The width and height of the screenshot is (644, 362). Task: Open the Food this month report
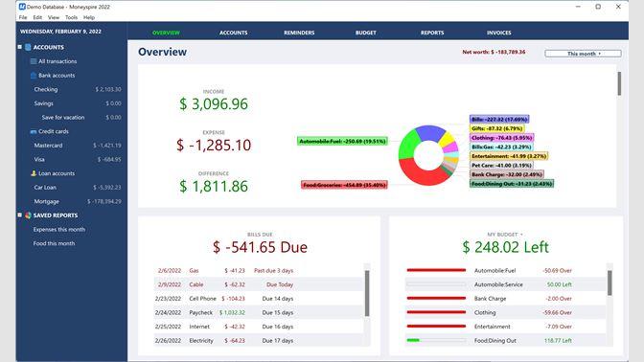click(x=54, y=243)
